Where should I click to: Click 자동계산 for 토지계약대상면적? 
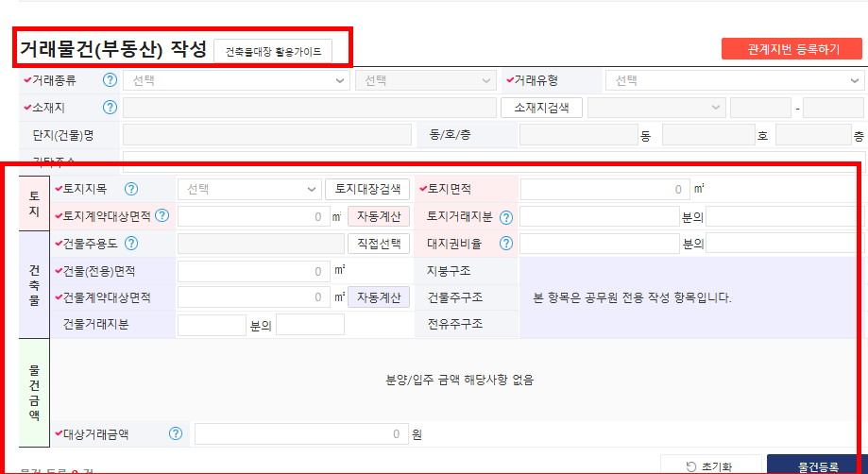click(x=379, y=216)
